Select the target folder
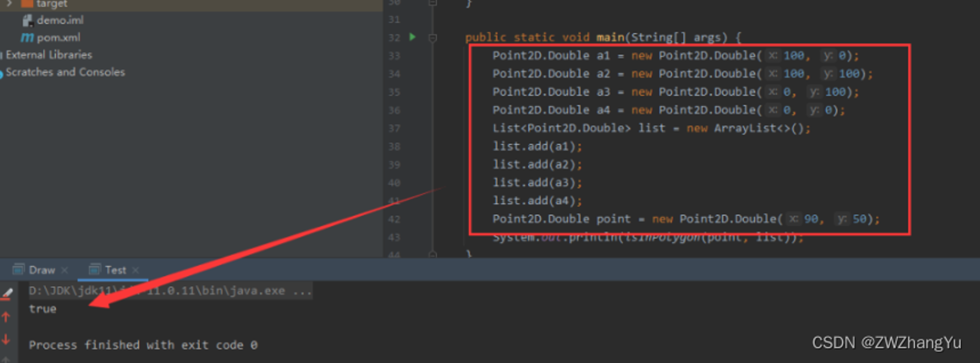The width and height of the screenshot is (980, 363). (x=51, y=4)
